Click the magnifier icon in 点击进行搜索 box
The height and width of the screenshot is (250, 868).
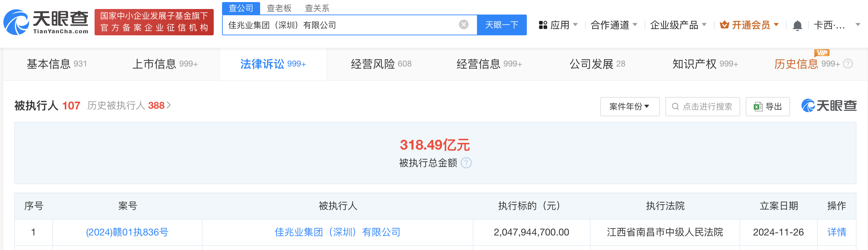[675, 107]
